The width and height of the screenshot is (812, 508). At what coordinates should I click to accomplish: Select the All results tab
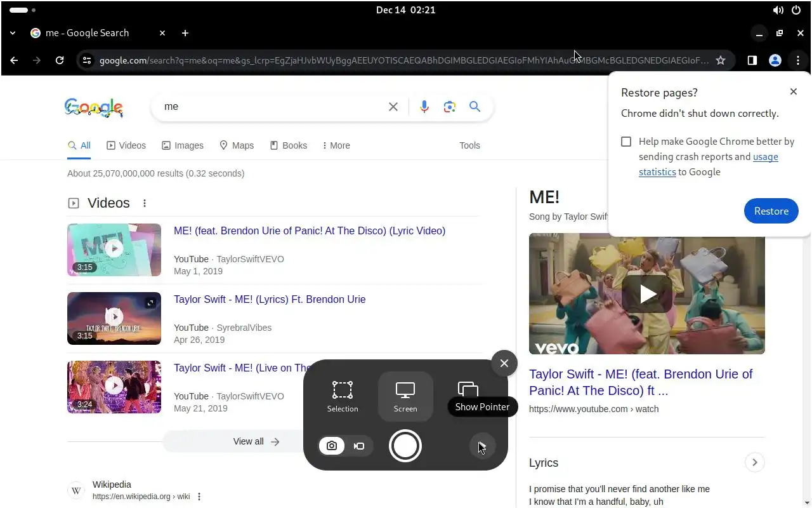[79, 145]
